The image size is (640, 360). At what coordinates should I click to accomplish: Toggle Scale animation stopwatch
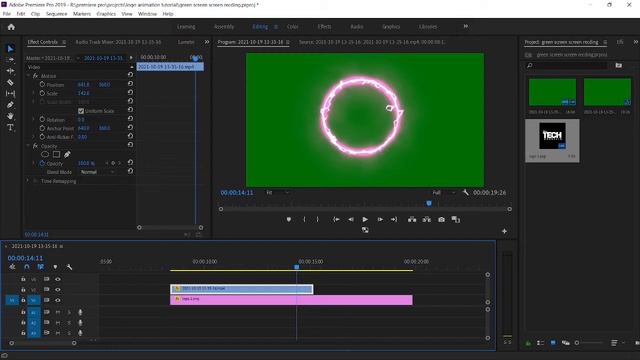pyautogui.click(x=42, y=93)
